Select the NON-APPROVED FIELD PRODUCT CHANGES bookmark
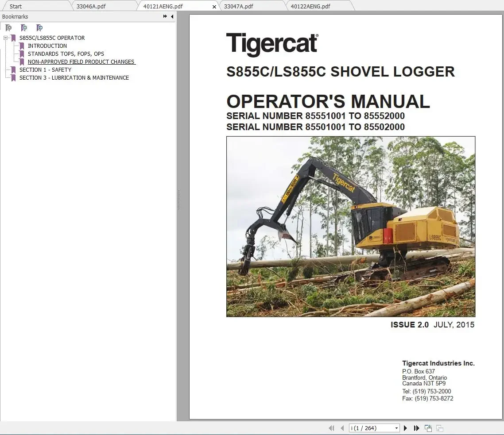Image resolution: width=504 pixels, height=435 pixels. click(x=81, y=62)
